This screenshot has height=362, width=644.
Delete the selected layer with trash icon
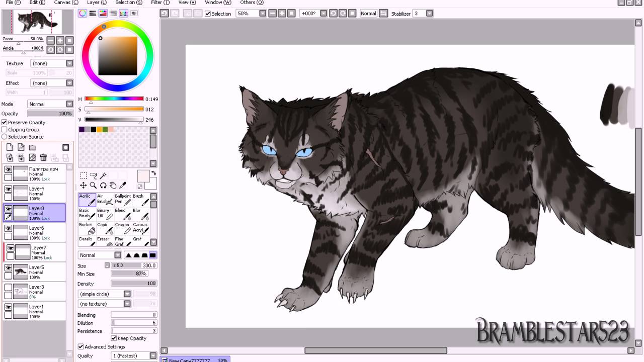coord(43,158)
